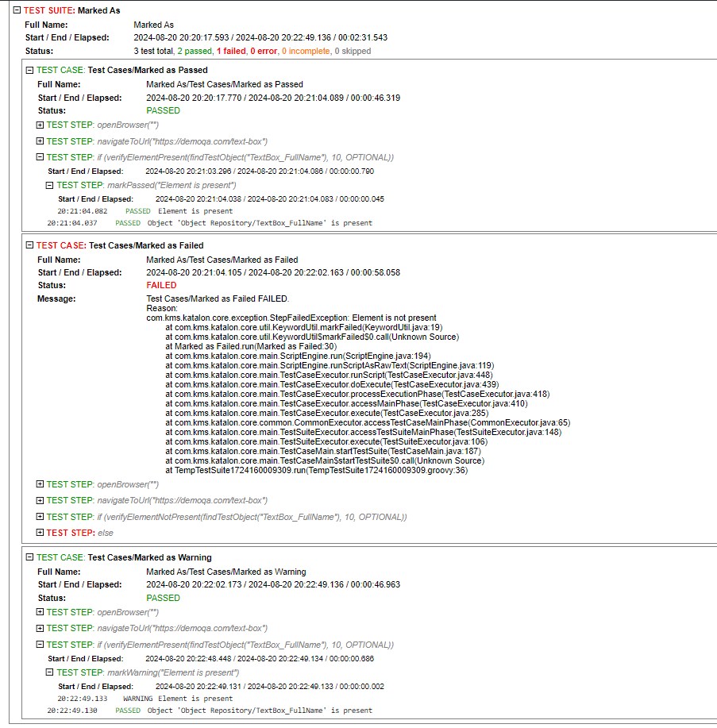
Task: Collapse verifyElementPresent step in Marked as Warning
Action: tap(40, 645)
